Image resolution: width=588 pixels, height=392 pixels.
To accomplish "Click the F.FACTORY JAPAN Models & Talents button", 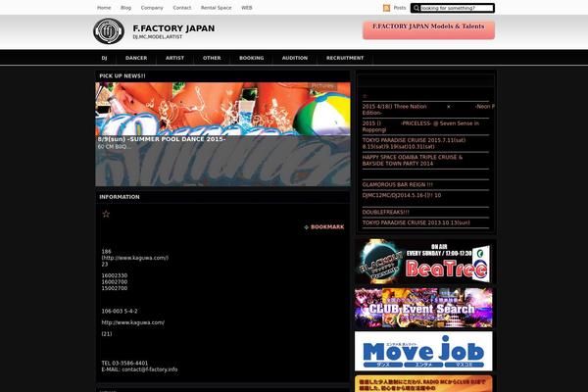I will click(x=428, y=29).
